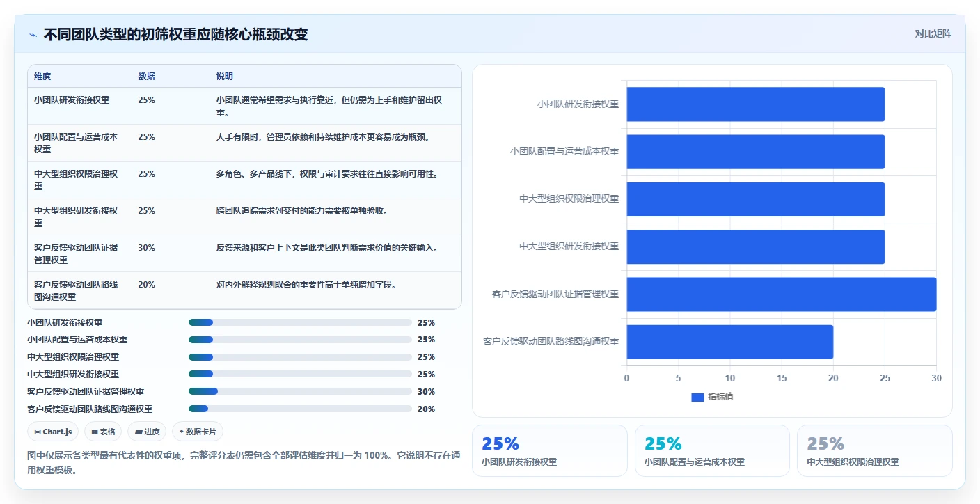
Task: Click the 说明 column header
Action: point(225,77)
